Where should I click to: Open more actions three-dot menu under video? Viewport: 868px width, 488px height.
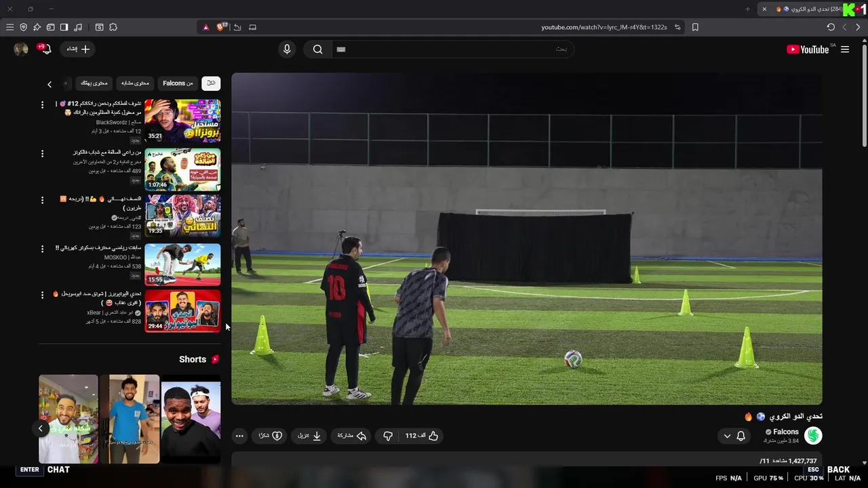(x=239, y=436)
